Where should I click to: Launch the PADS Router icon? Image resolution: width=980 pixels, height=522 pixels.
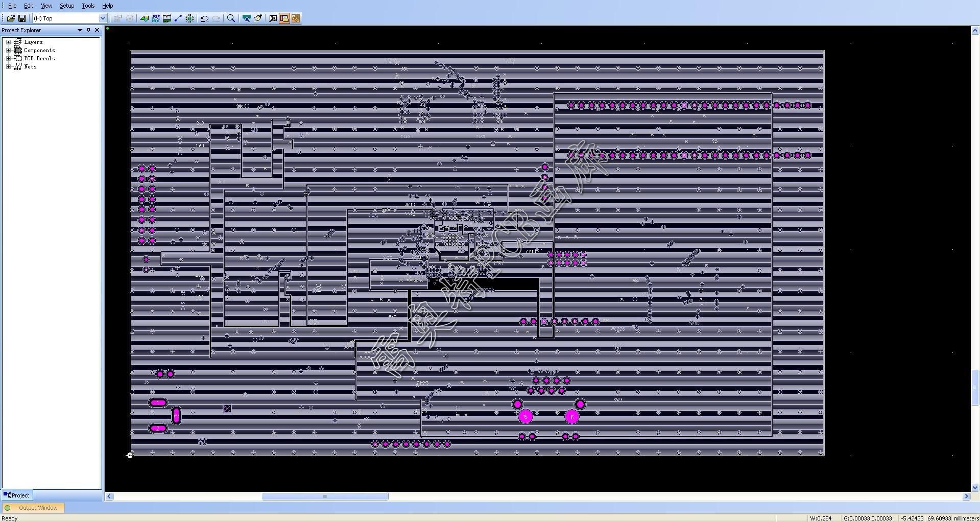coord(296,18)
